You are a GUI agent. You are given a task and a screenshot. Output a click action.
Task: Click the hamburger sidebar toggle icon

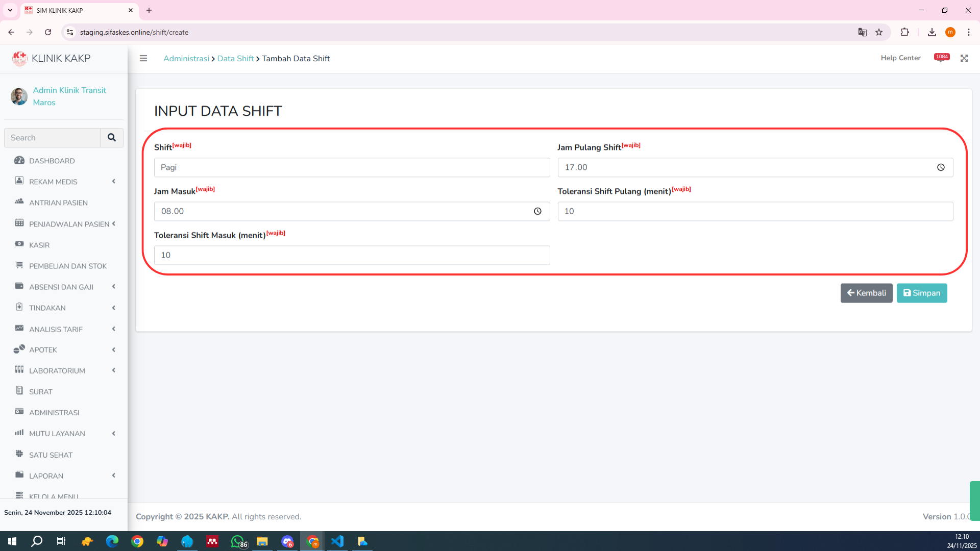tap(143, 58)
